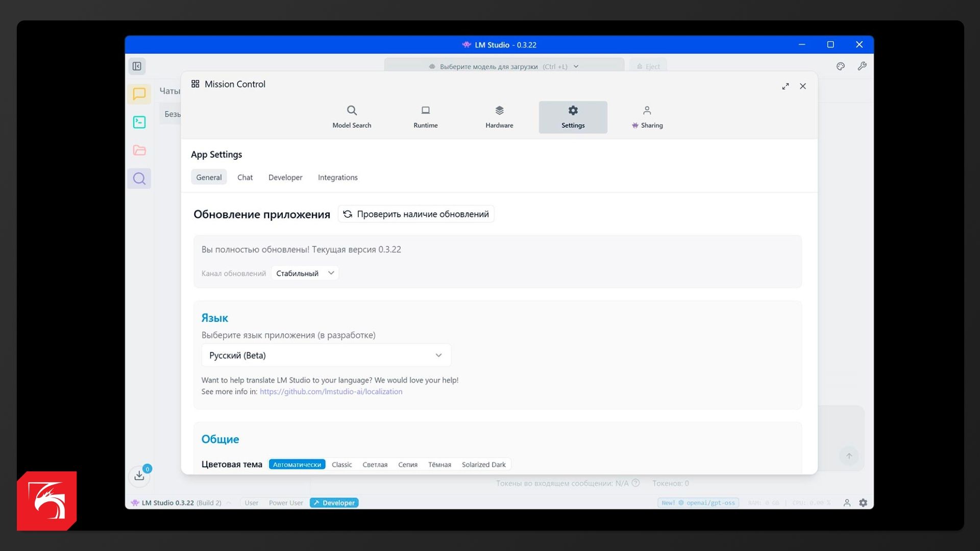Open the Developer settings tab
This screenshot has width=980, height=551.
click(x=285, y=178)
